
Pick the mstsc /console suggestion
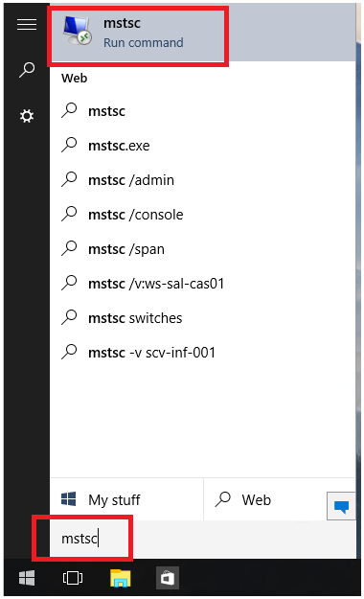click(x=202, y=215)
